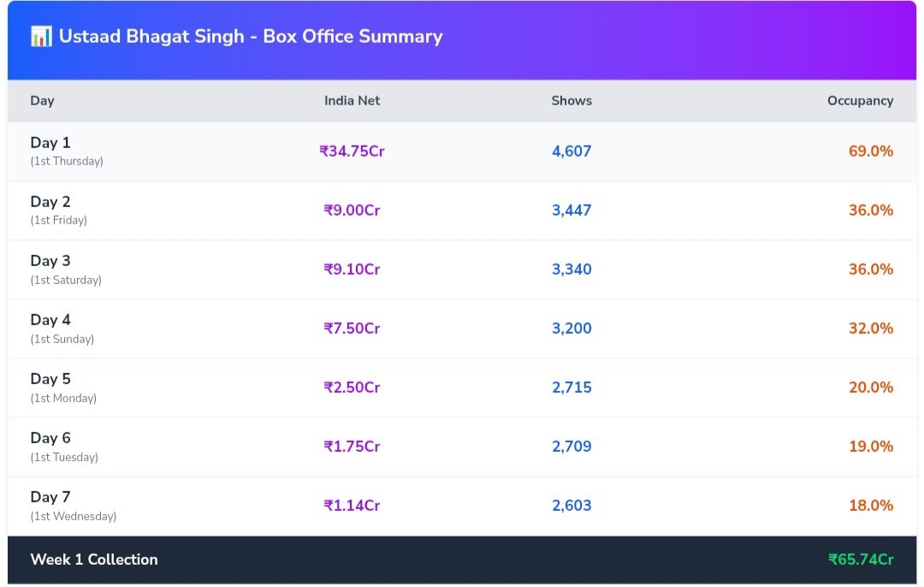Click the Occupancy column header
This screenshot has width=924, height=587.
(860, 101)
